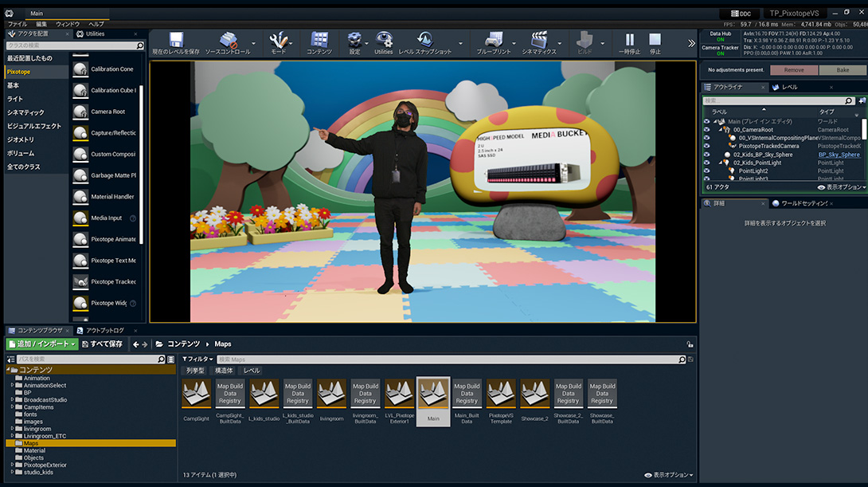The image size is (868, 487).
Task: Switch to the アウトプットログ tab
Action: (104, 331)
